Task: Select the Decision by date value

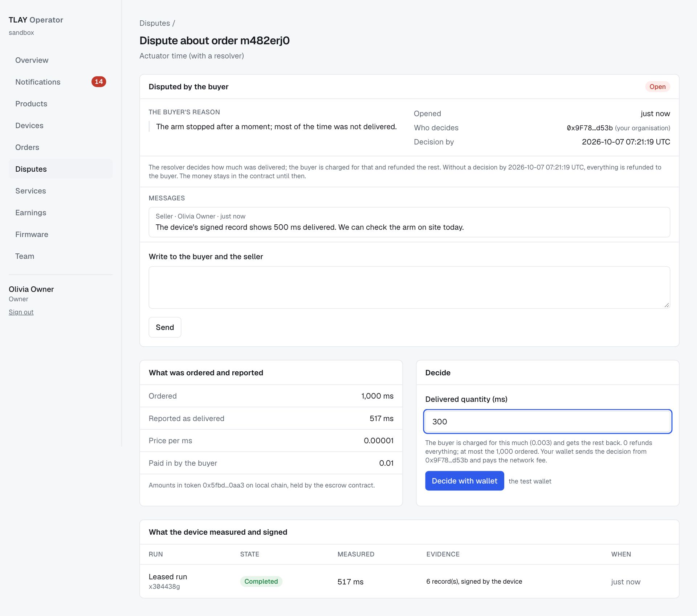Action: (626, 142)
